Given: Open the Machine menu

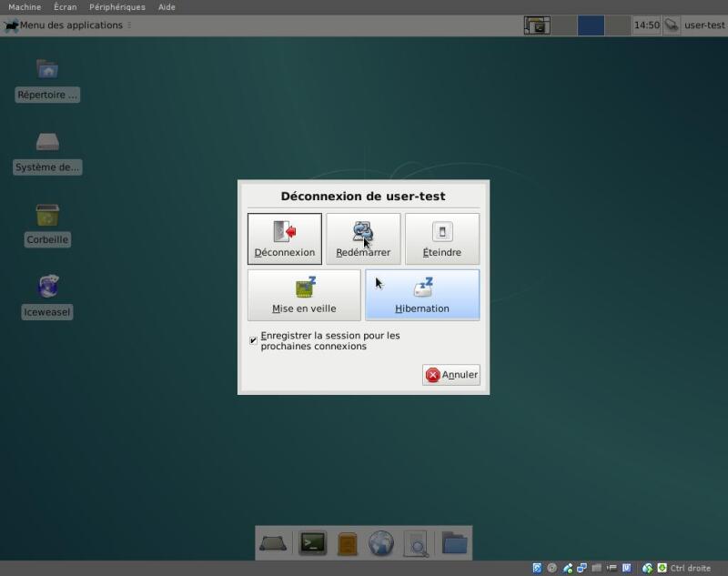Looking at the screenshot, I should (25, 7).
